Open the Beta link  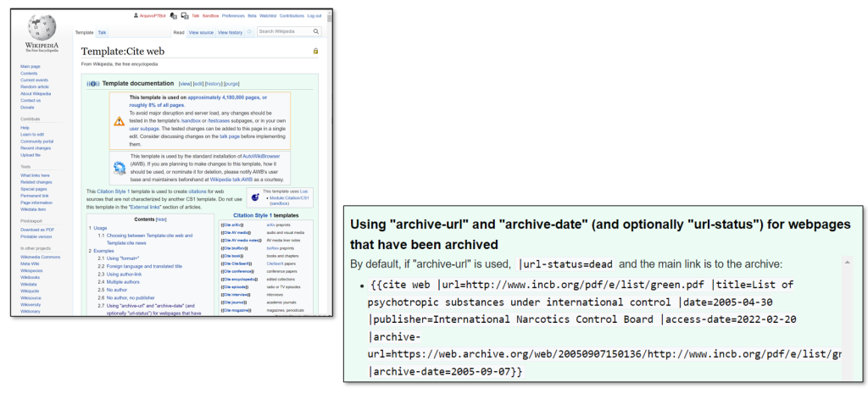[252, 16]
